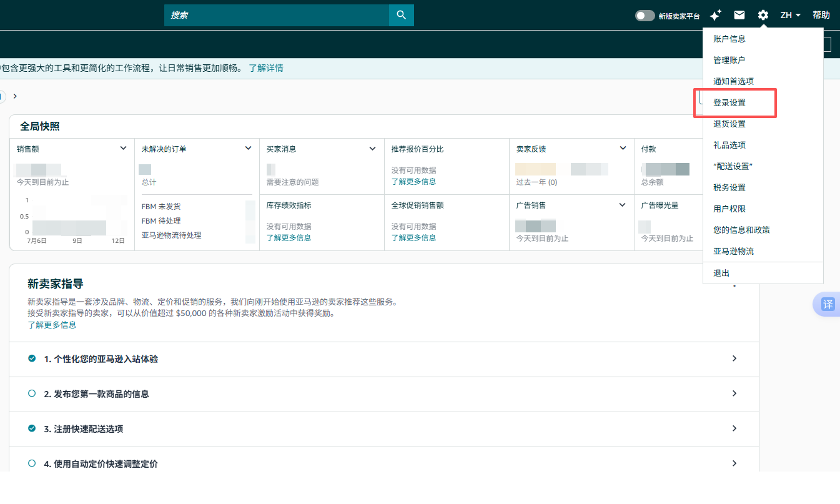Viewport: 840px width, 504px height.
Task: Click checkmark icon beside 个性化您的亚马逊入站体验
Action: click(32, 358)
